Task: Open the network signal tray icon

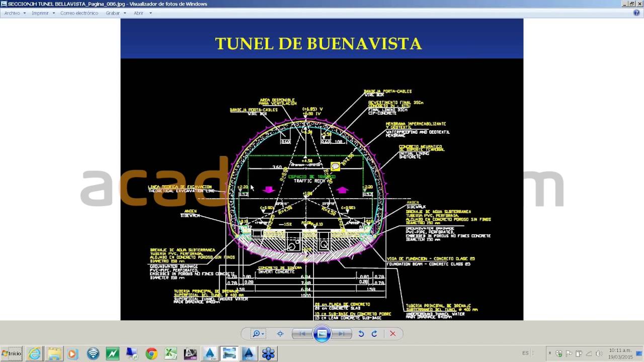Action: tap(589, 353)
